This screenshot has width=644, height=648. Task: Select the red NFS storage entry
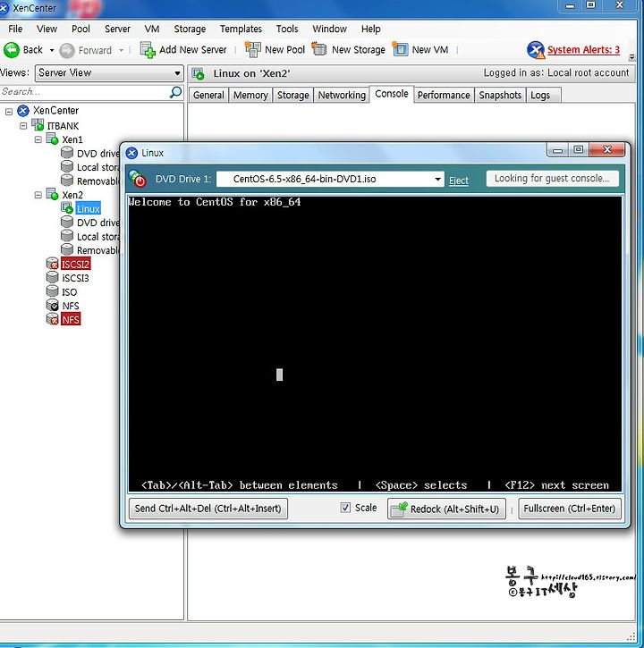tap(71, 319)
